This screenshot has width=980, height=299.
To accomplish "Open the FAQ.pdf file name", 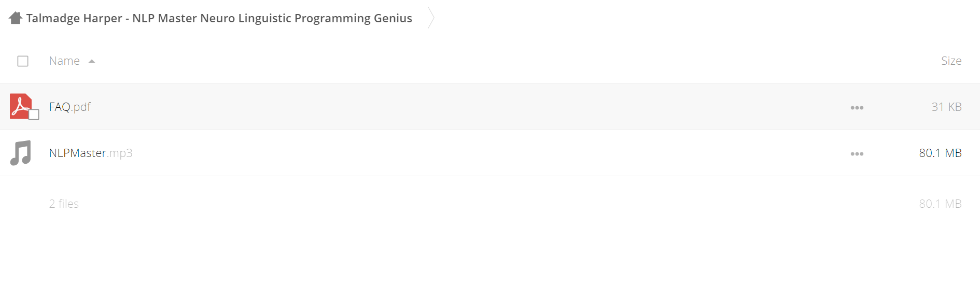I will tap(69, 107).
